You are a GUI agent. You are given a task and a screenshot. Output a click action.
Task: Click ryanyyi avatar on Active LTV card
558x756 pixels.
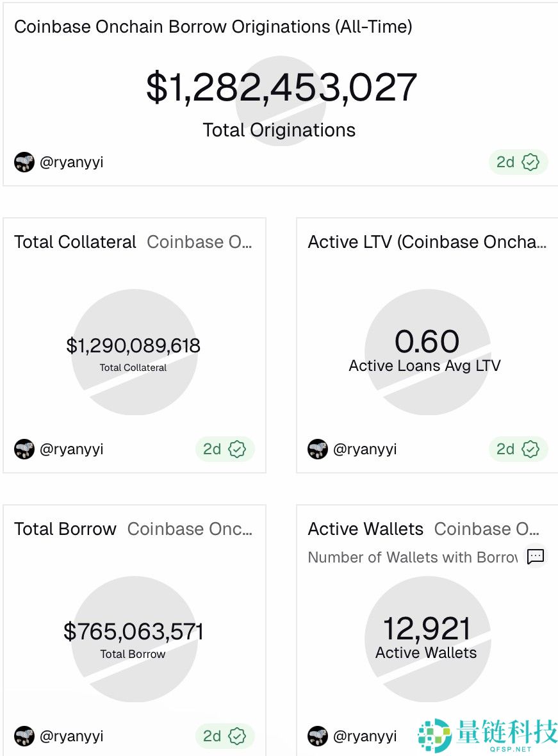click(318, 449)
